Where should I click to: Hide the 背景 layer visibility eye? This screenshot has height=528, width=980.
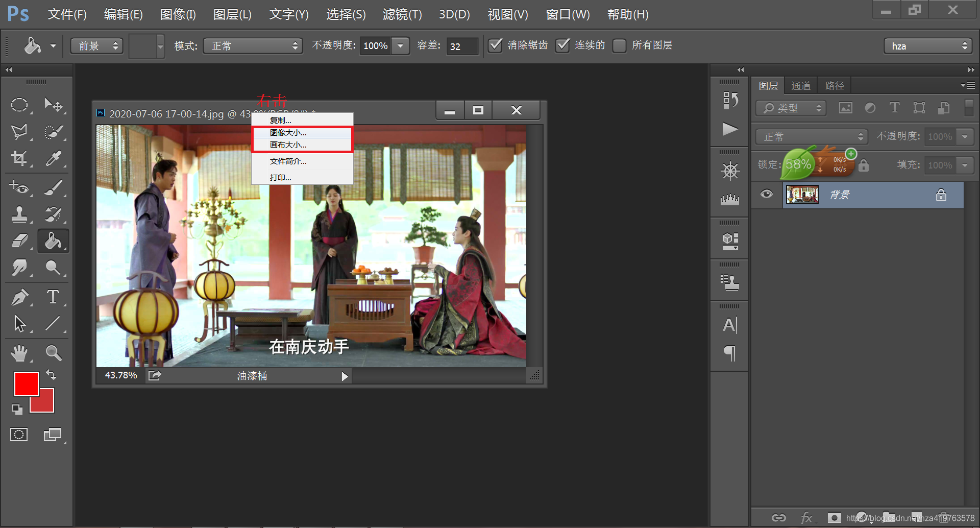coord(766,195)
